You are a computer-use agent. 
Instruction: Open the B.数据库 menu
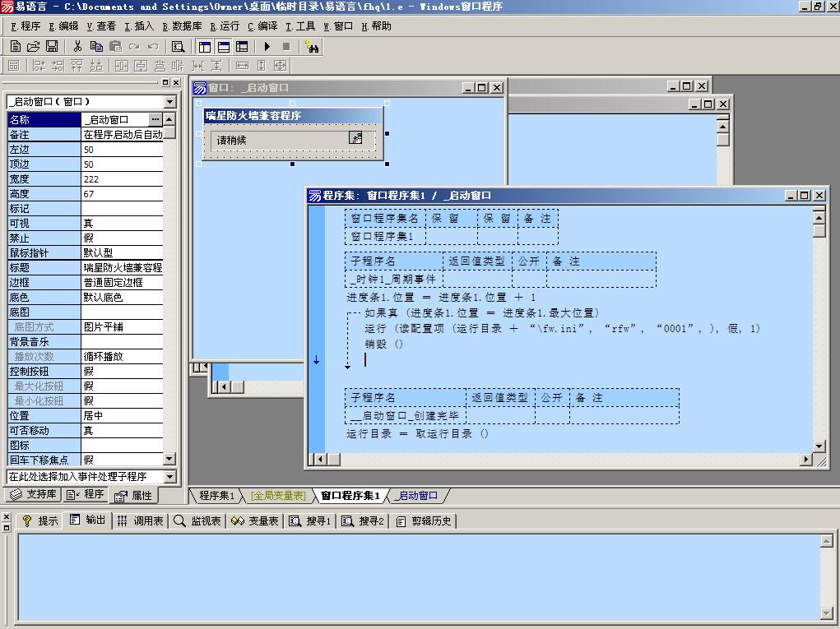(x=182, y=26)
